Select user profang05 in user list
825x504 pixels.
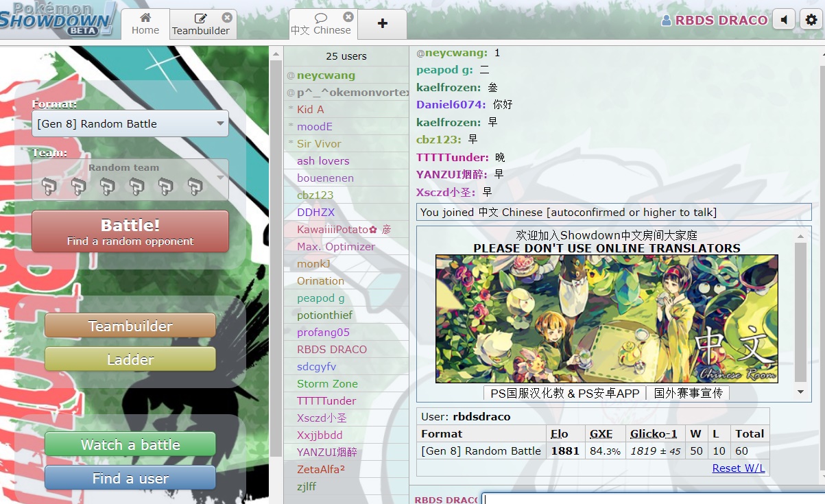click(x=346, y=333)
